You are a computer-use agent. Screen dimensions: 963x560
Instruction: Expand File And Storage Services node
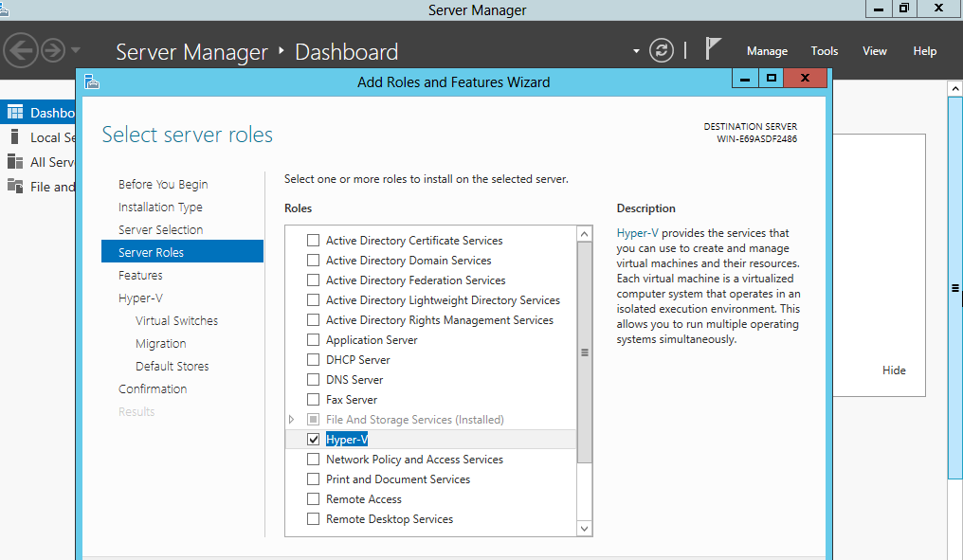coord(292,420)
